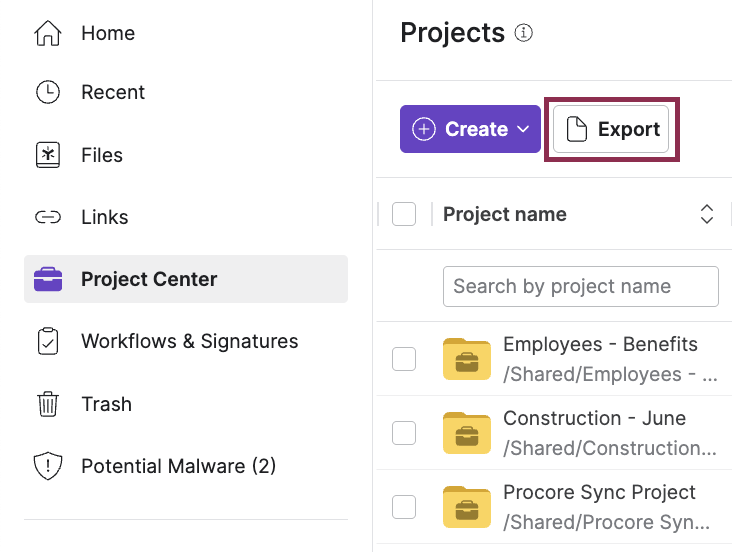Open Files in the sidebar
The image size is (732, 552).
click(186, 155)
